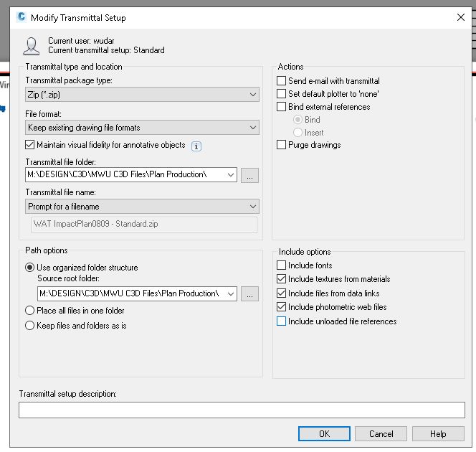Click the Civil 3D application icon in title bar
The width and height of the screenshot is (476, 452).
tap(22, 17)
